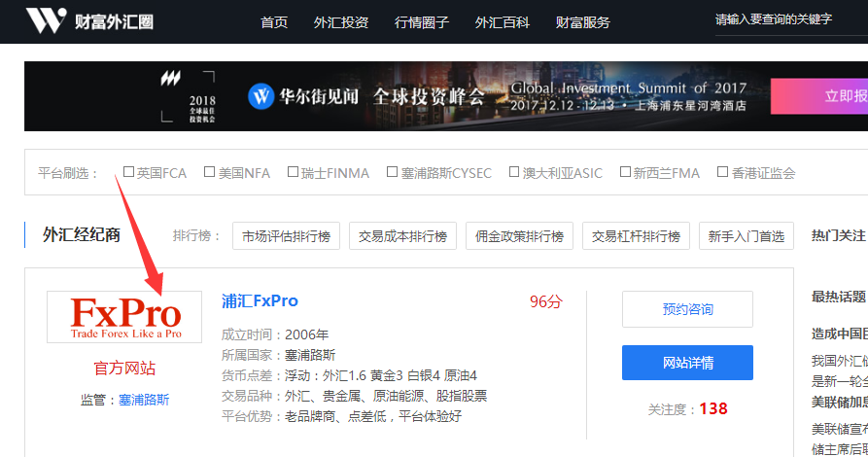This screenshot has width=868, height=457.
Task: Select the 塞浦路斯CYSEC checkbox
Action: tap(393, 172)
